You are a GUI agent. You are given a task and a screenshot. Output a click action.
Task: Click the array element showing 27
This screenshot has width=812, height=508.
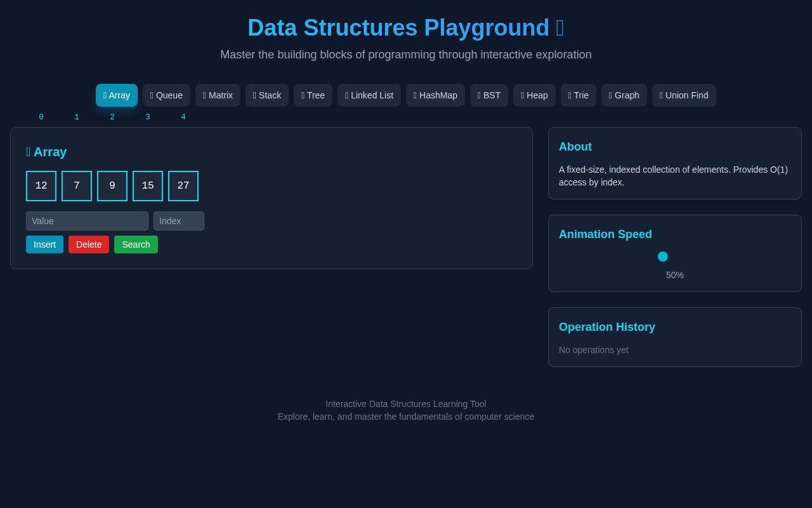[x=183, y=185]
